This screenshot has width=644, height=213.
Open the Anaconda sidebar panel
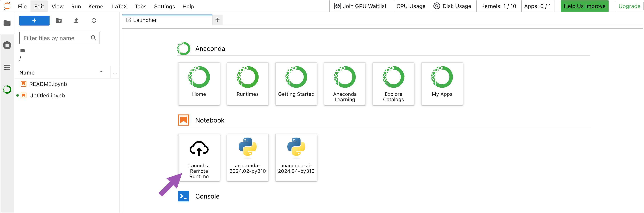tap(7, 90)
